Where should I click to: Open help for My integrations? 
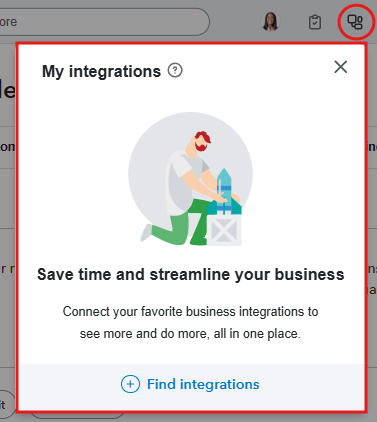point(175,70)
